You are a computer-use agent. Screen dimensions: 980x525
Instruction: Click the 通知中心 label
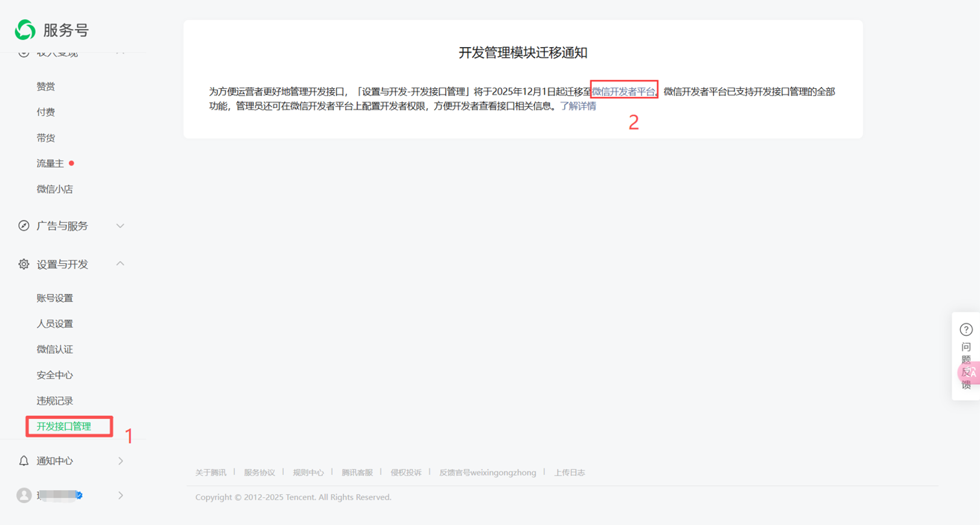click(x=55, y=461)
